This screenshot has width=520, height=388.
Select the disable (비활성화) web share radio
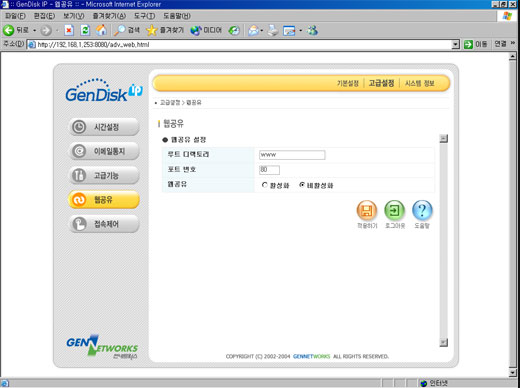pos(302,185)
